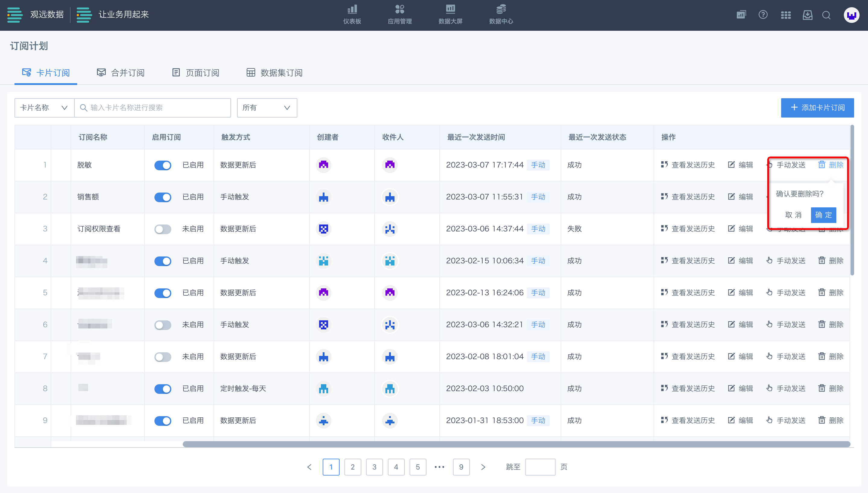This screenshot has height=493, width=868.
Task: Switch to 页面订阅 tab
Action: coord(195,72)
